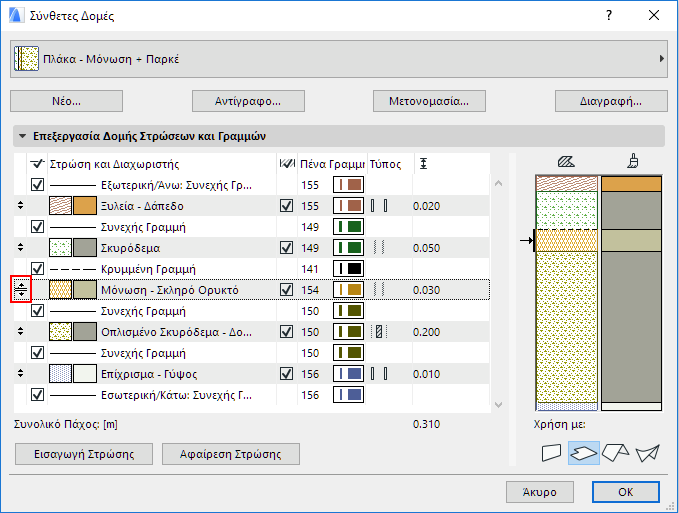679x513 pixels.
Task: Select the roof usage icon under Χρήση με
Action: pos(615,453)
